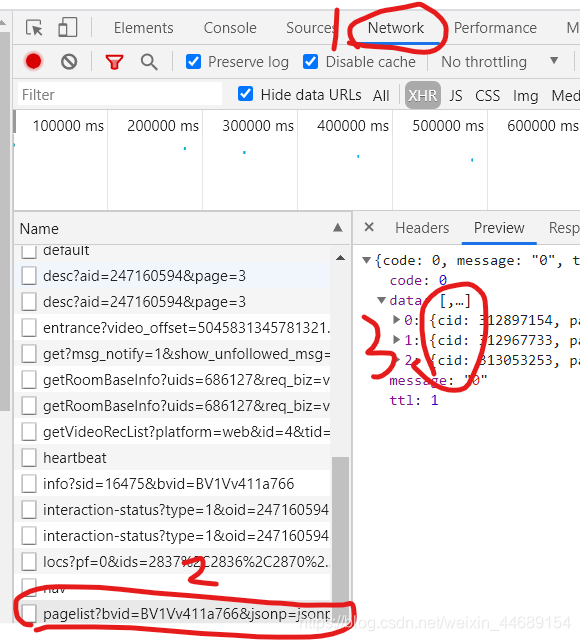The image size is (580, 641).
Task: Filter requests by CSS type
Action: pyautogui.click(x=487, y=95)
